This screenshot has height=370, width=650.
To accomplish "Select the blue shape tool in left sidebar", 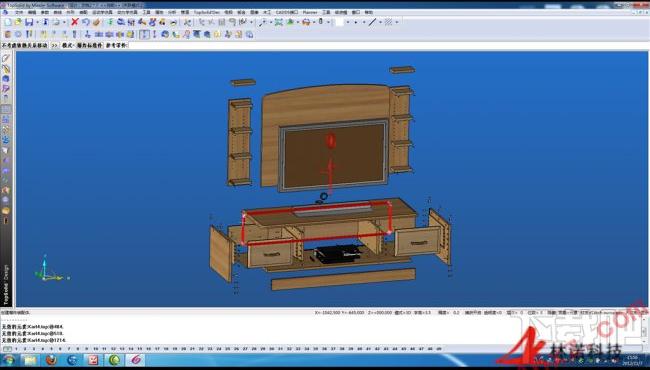I will point(6,78).
